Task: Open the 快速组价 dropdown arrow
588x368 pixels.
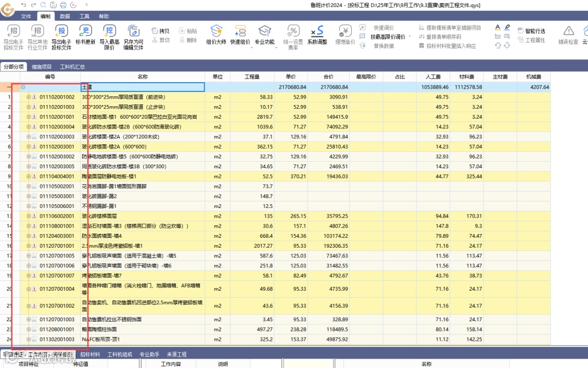Action: tap(252, 48)
